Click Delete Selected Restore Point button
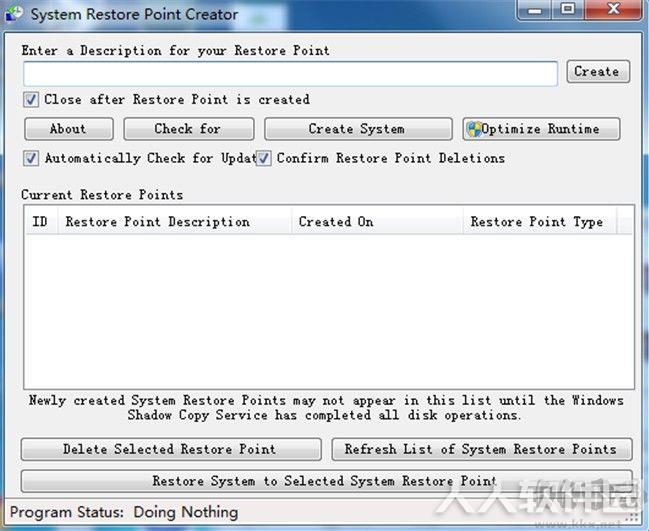This screenshot has height=531, width=649. pyautogui.click(x=171, y=449)
